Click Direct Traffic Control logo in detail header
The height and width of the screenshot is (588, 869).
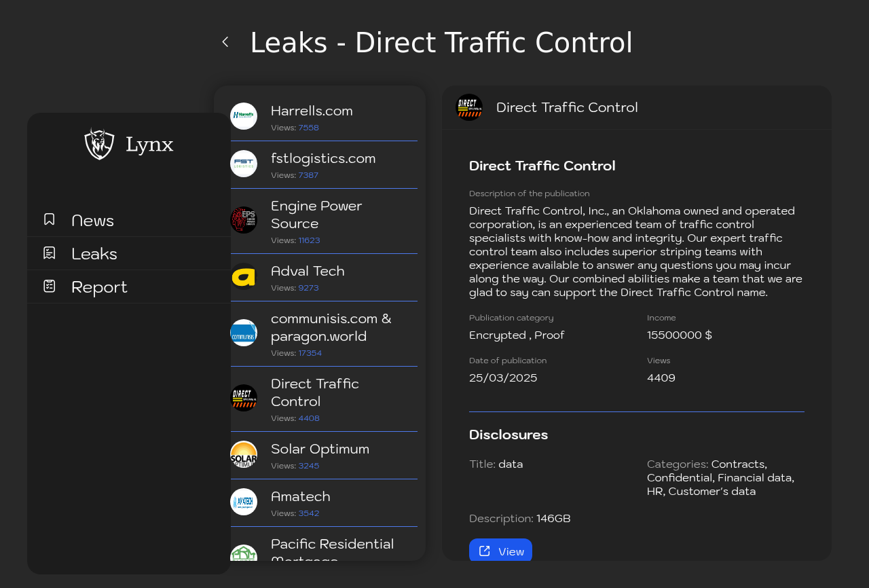[x=469, y=107]
